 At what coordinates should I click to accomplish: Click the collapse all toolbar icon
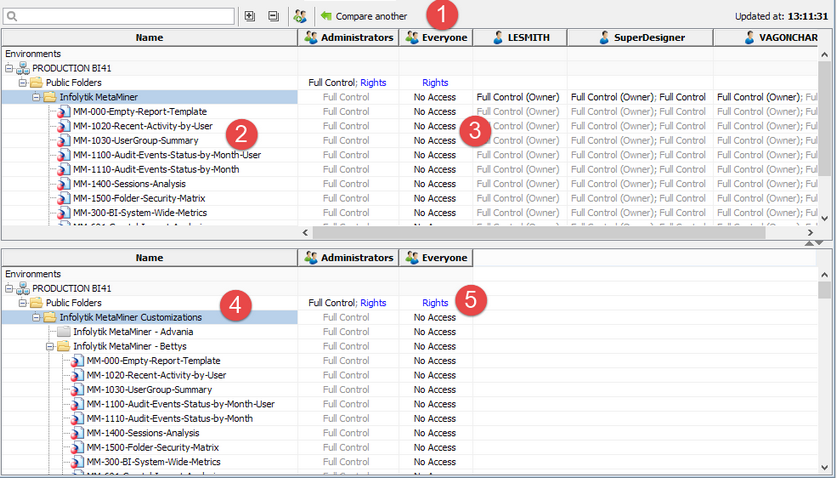tap(273, 16)
